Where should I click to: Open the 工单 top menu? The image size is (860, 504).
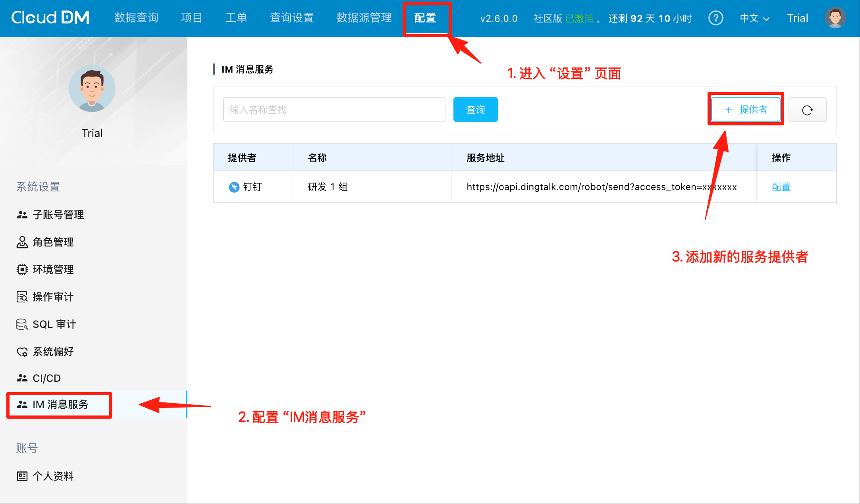tap(236, 18)
